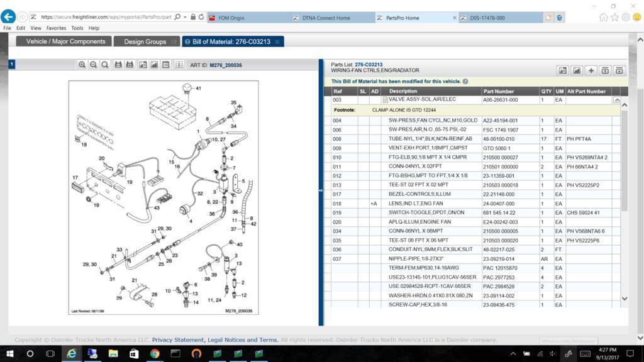Zoom out of the parts diagram
Viewport: 644px width, 362px height.
(x=93, y=65)
